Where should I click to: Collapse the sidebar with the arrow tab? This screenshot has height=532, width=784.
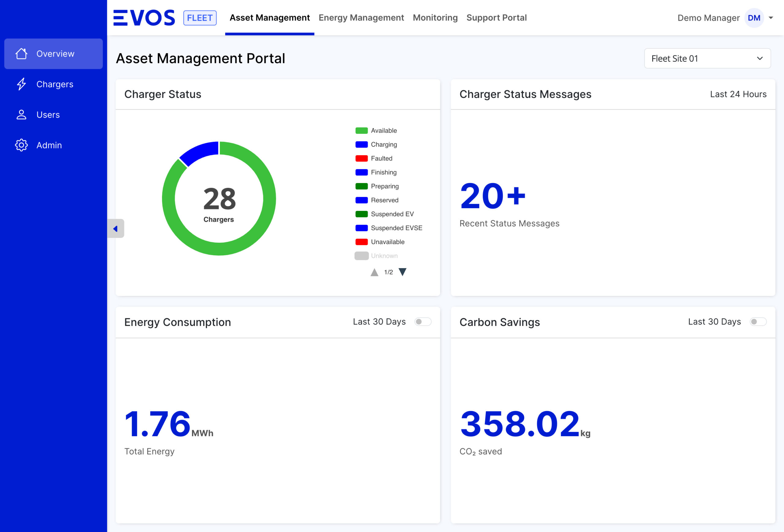[x=116, y=228]
